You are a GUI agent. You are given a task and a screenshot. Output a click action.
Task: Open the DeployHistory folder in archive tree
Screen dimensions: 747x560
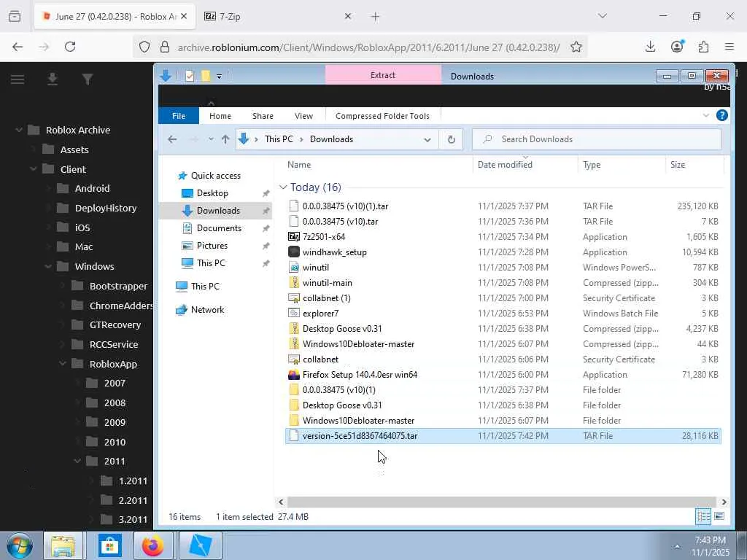(106, 208)
